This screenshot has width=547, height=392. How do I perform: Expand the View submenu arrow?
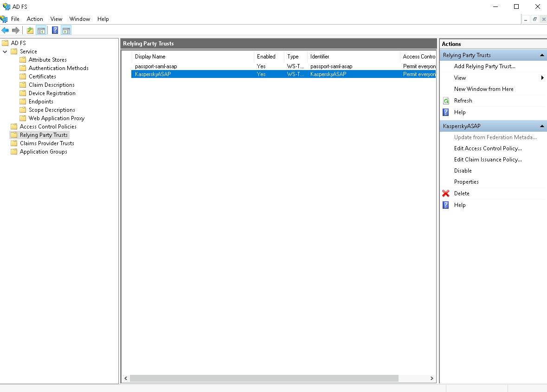click(542, 78)
